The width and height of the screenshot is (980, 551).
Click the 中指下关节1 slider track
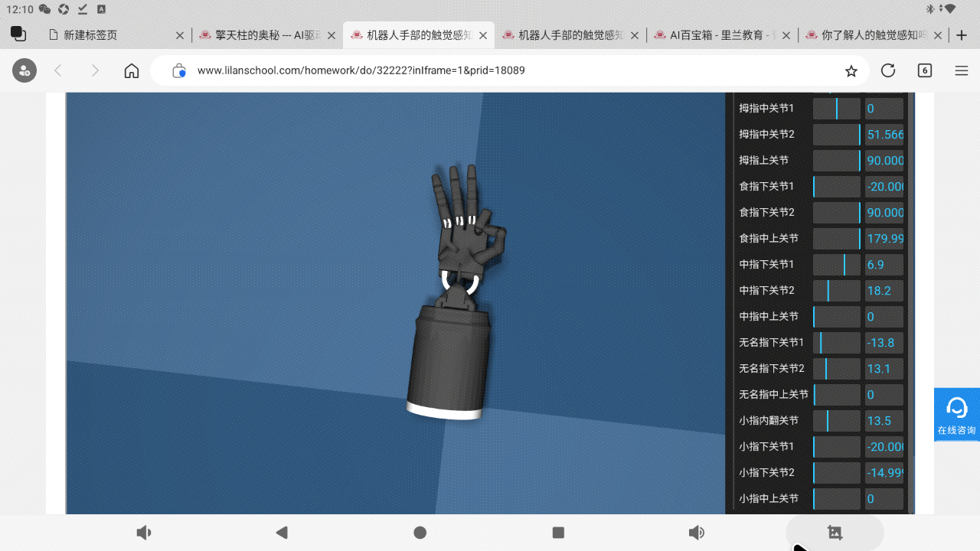click(836, 265)
